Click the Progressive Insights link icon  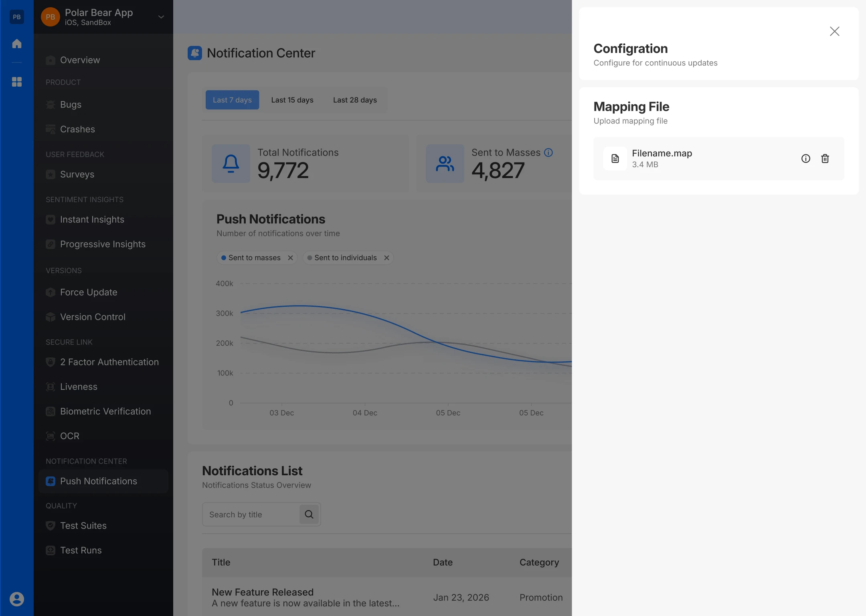51,244
